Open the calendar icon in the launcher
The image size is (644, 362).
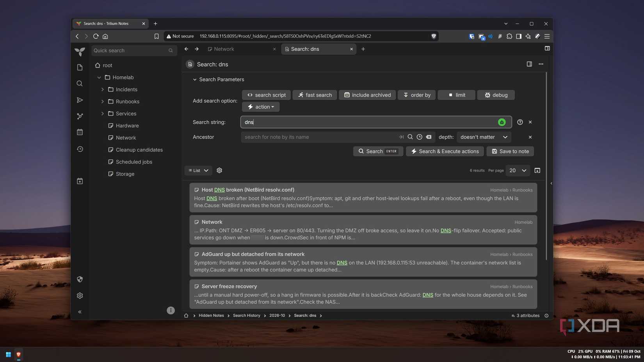[80, 132]
